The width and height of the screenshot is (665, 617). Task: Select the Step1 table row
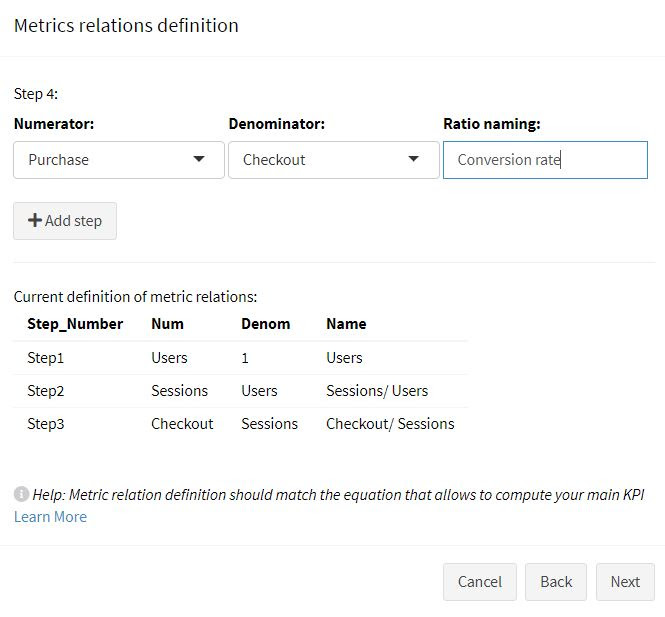pos(240,358)
